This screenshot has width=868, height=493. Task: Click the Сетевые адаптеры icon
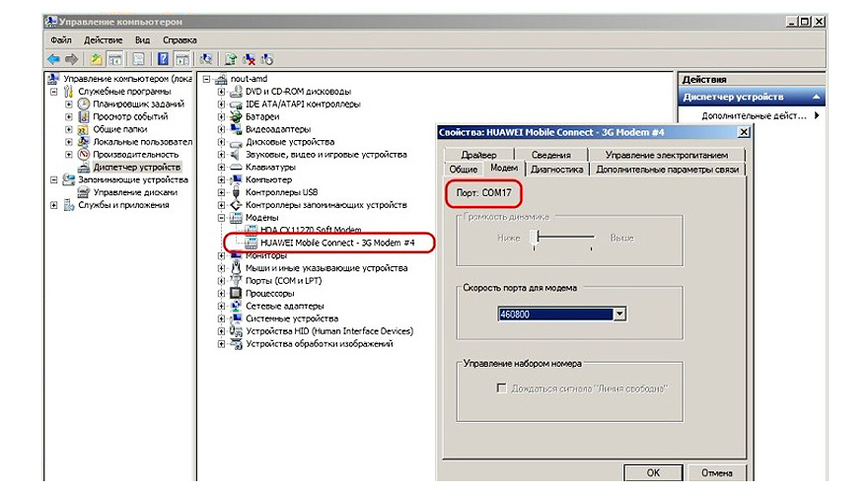pos(237,306)
